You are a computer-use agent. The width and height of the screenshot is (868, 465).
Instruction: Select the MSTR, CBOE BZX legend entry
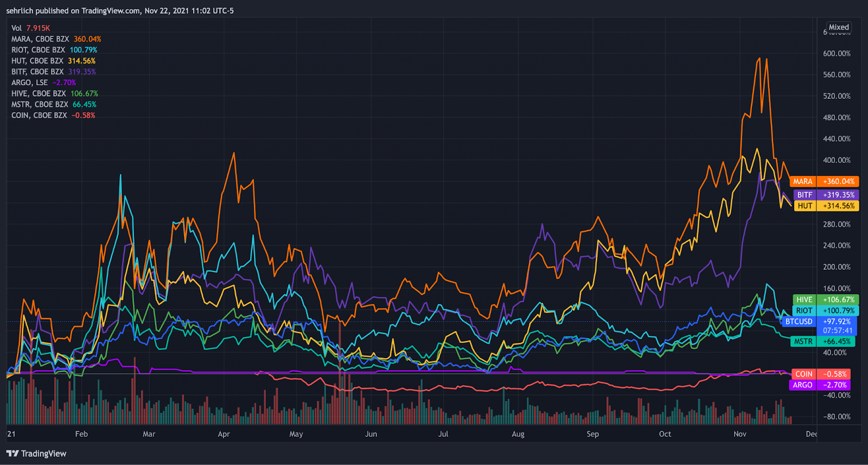tap(54, 104)
